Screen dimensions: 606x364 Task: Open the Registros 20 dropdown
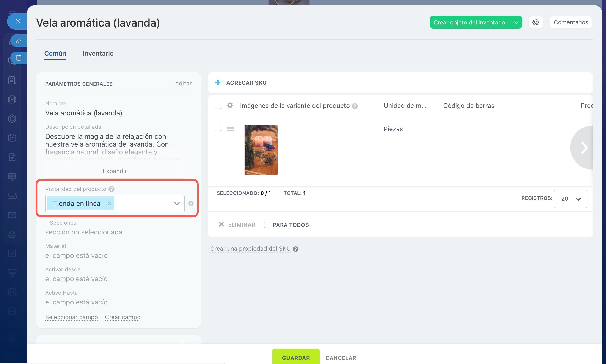570,199
